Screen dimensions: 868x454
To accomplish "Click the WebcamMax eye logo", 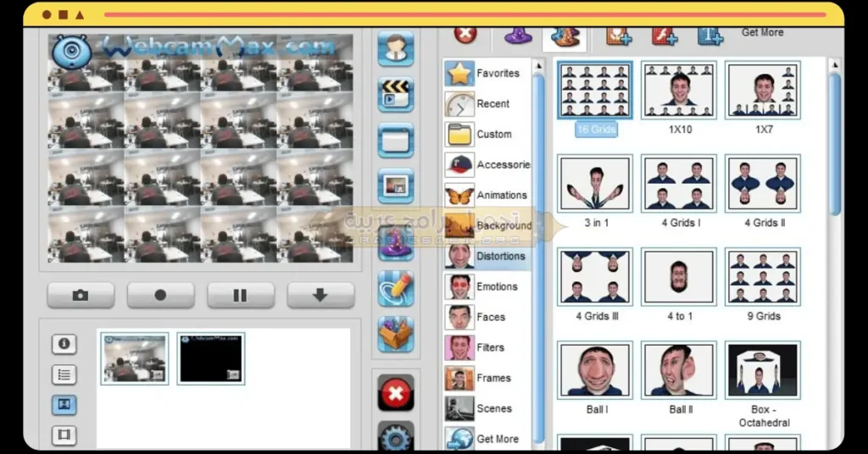I will point(72,52).
